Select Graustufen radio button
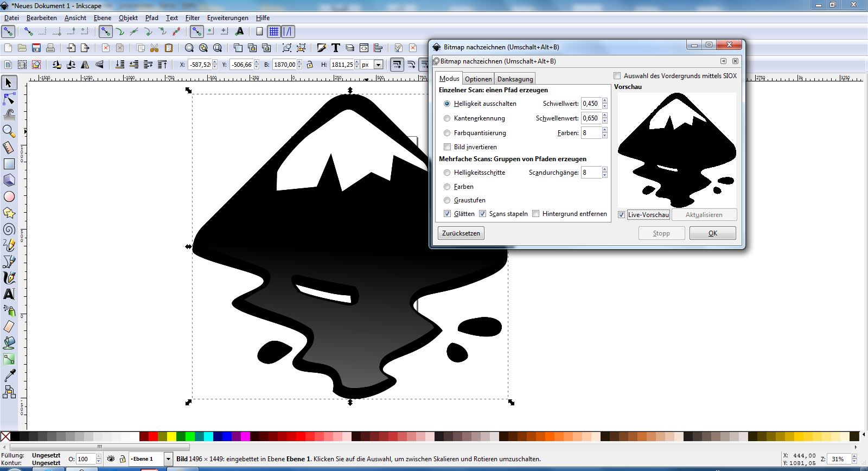This screenshot has height=471, width=868. (447, 200)
